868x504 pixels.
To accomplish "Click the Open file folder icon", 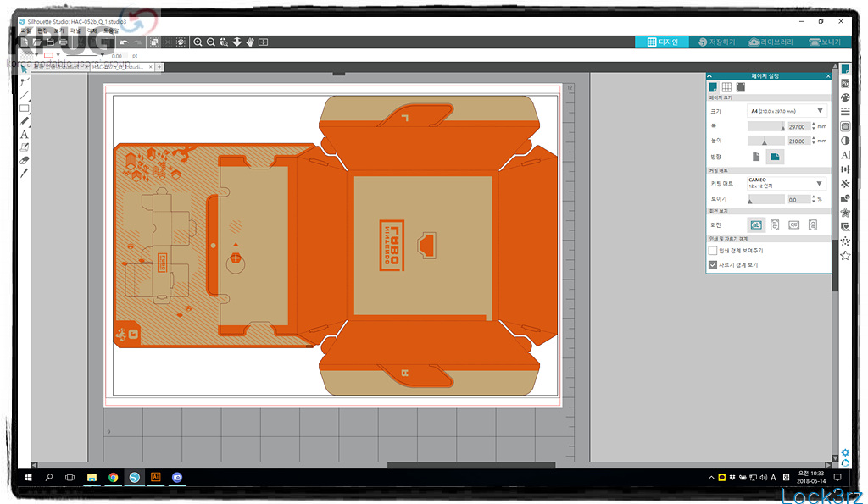I will [x=37, y=42].
